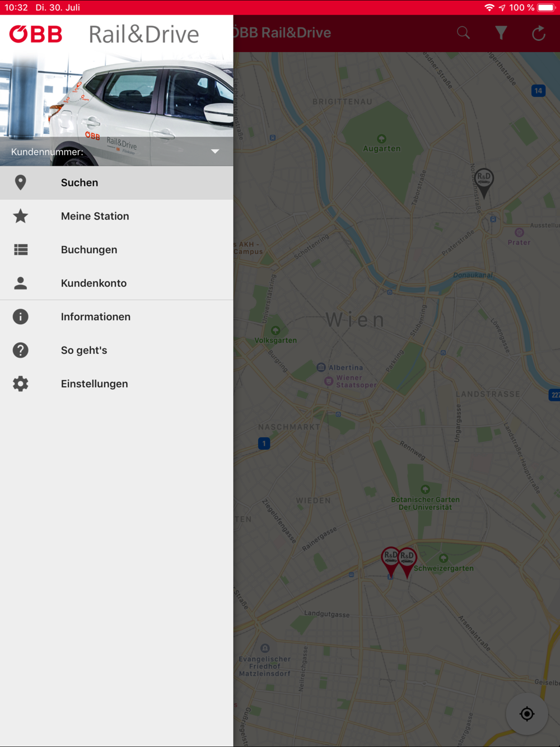Tap the ÖBB logo in drawer header
Screen dimensions: 560x747
point(36,35)
